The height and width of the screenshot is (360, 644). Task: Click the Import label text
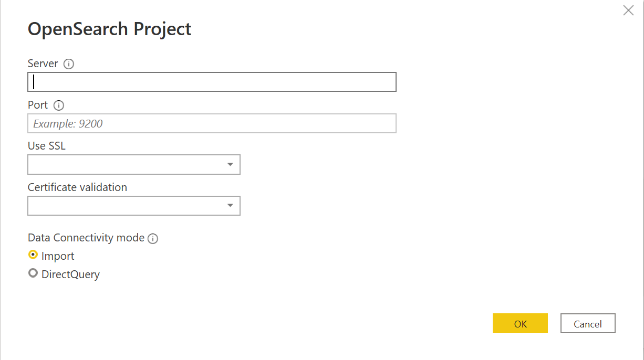tap(58, 256)
